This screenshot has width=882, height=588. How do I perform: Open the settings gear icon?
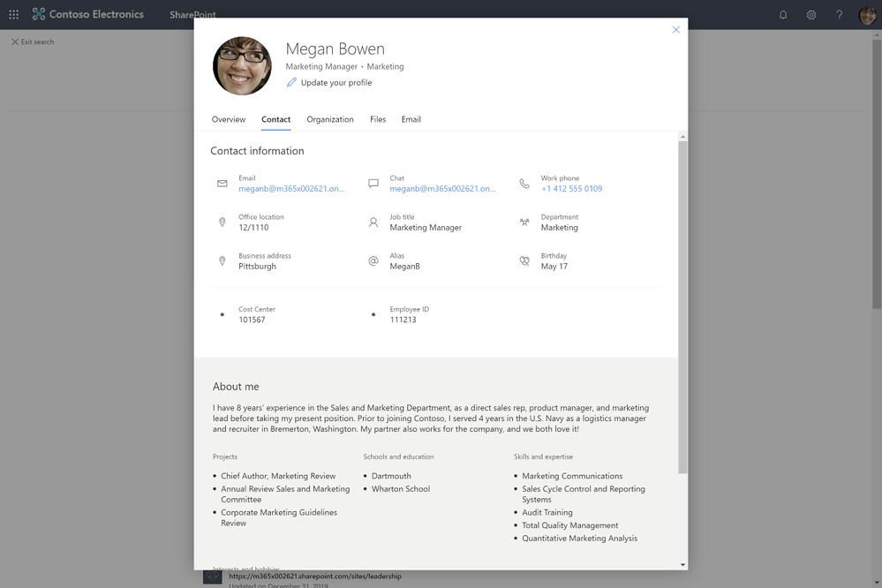(x=811, y=15)
